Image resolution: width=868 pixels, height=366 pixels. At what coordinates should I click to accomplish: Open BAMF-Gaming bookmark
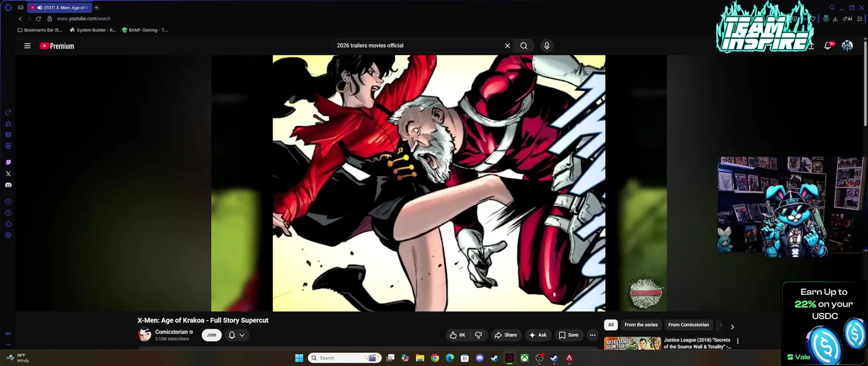click(145, 30)
